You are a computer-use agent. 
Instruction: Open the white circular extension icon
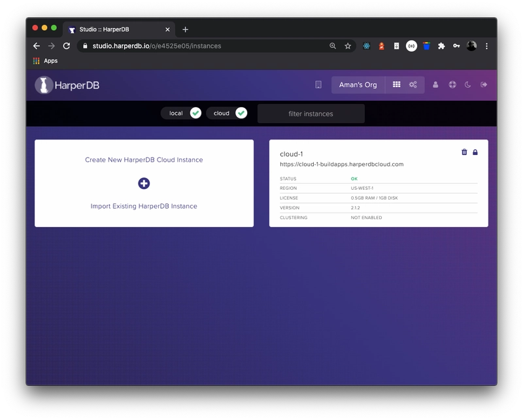pyautogui.click(x=411, y=46)
